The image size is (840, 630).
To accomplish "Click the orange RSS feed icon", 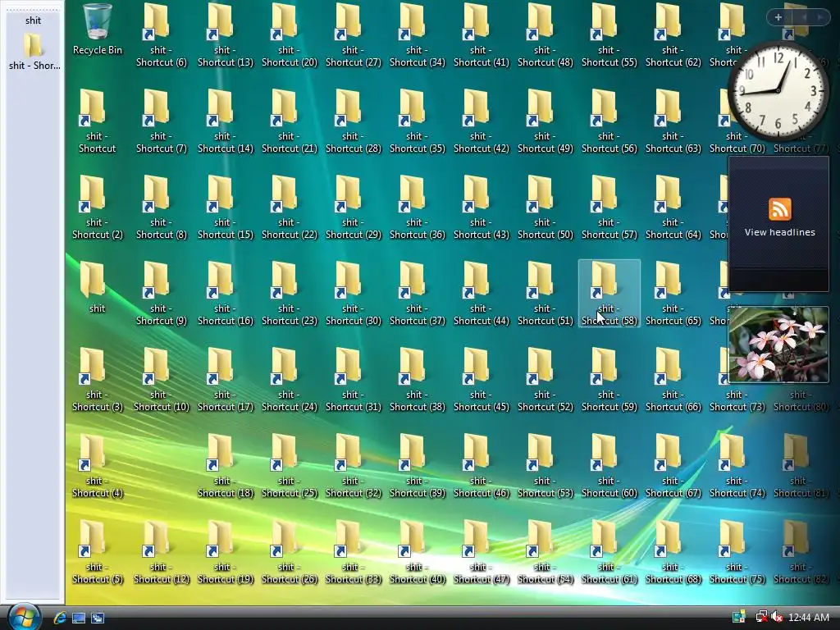I will pyautogui.click(x=779, y=209).
